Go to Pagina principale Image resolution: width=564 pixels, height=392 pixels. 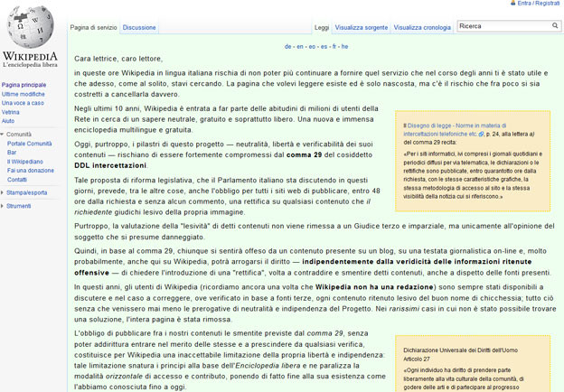23,85
